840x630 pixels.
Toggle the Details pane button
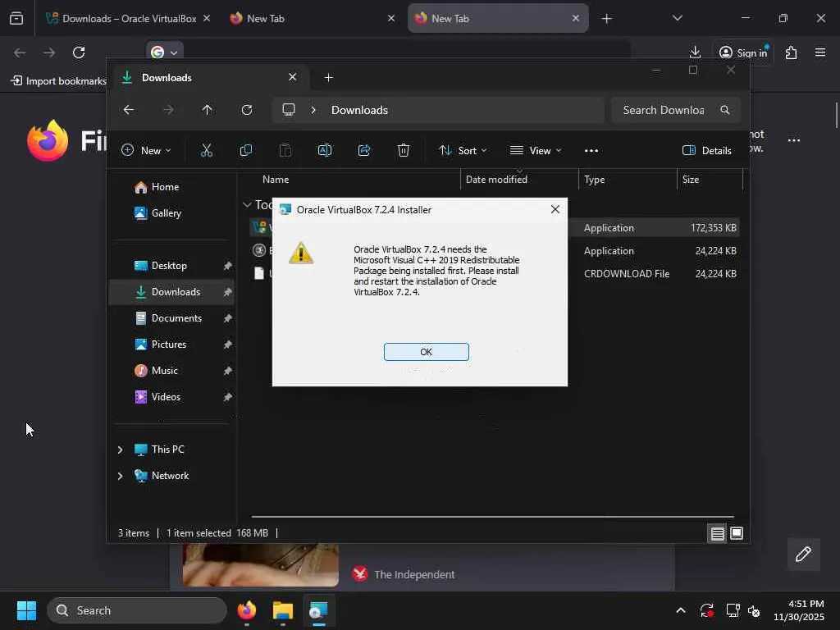click(707, 151)
